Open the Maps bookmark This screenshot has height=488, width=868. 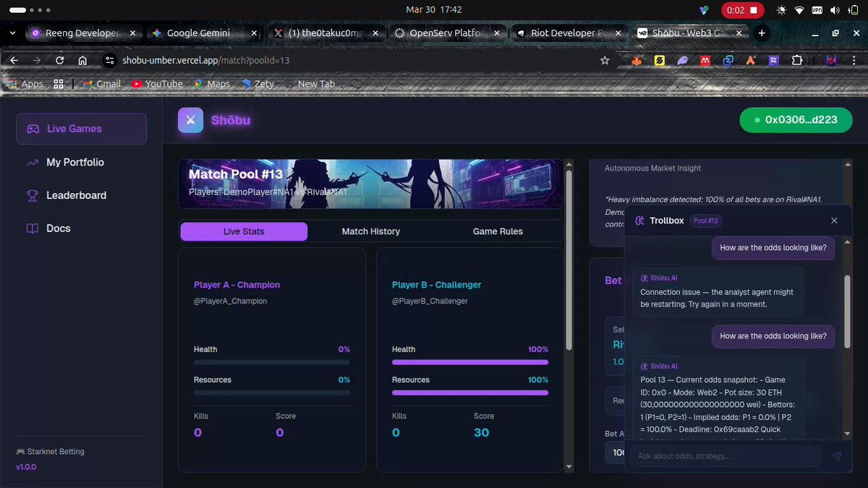[211, 84]
